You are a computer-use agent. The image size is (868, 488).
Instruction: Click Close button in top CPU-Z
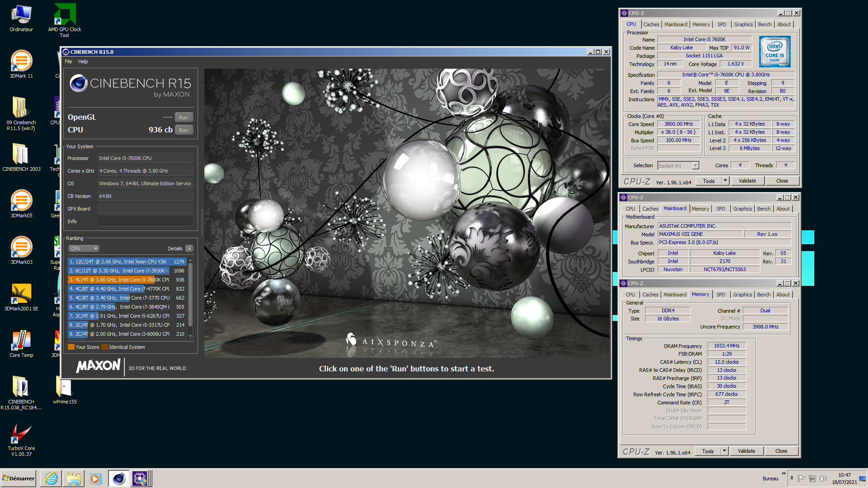(x=782, y=181)
